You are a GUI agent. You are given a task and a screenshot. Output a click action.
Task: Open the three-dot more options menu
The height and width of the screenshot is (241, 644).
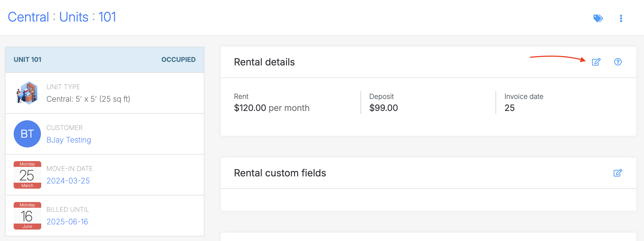pyautogui.click(x=621, y=18)
